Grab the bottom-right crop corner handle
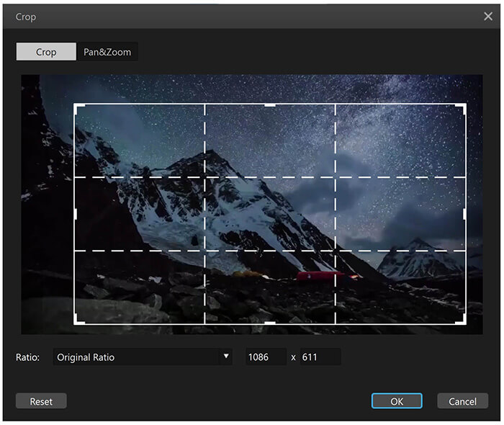 pos(462,321)
